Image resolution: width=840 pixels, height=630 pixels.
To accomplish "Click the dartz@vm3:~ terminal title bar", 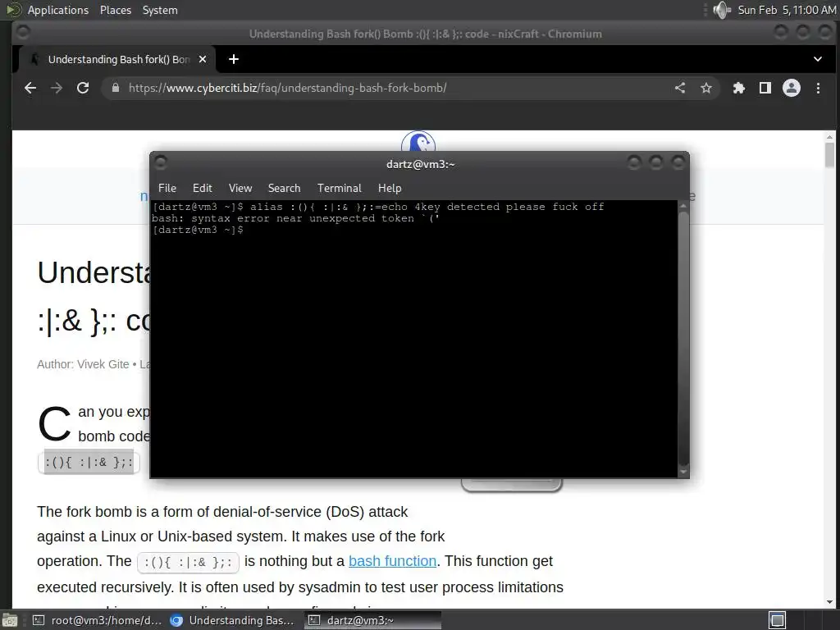I will pyautogui.click(x=420, y=164).
